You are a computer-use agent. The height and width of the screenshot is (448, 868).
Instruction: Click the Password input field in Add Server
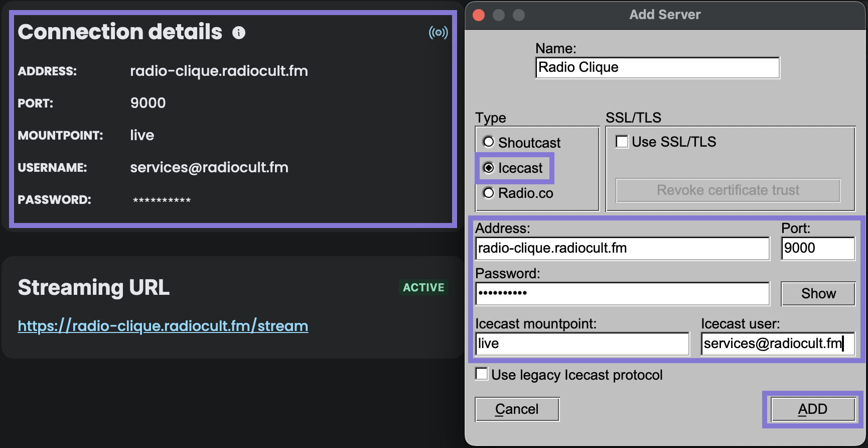tap(622, 294)
